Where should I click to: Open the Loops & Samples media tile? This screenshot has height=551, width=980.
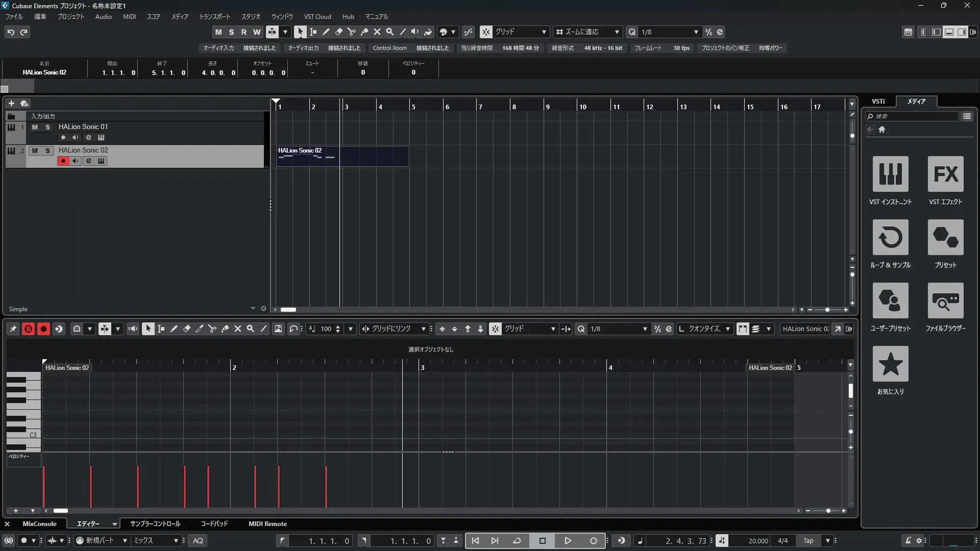coord(890,237)
